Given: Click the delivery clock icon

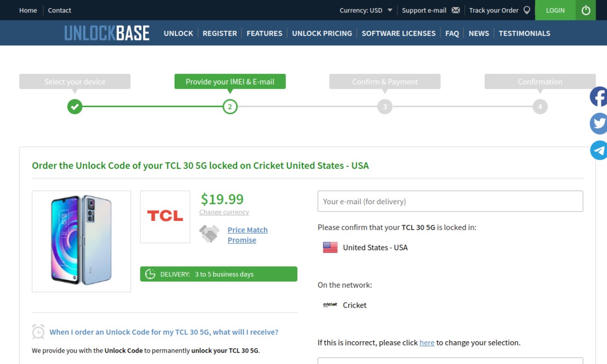Looking at the screenshot, I should tap(150, 274).
